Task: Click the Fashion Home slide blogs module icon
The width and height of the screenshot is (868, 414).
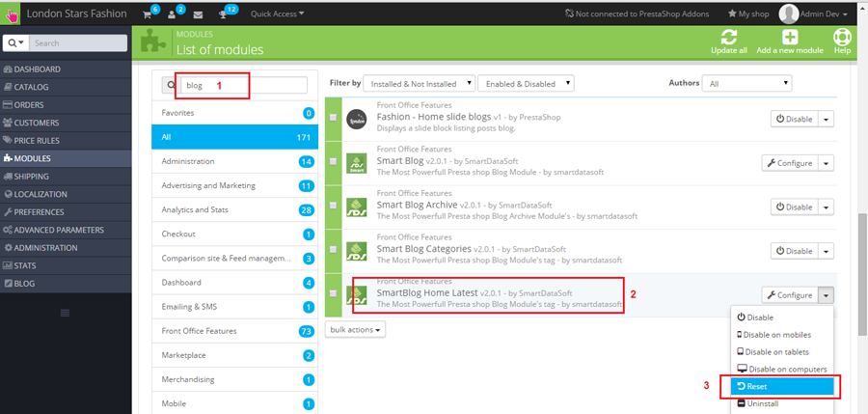Action: tap(357, 119)
